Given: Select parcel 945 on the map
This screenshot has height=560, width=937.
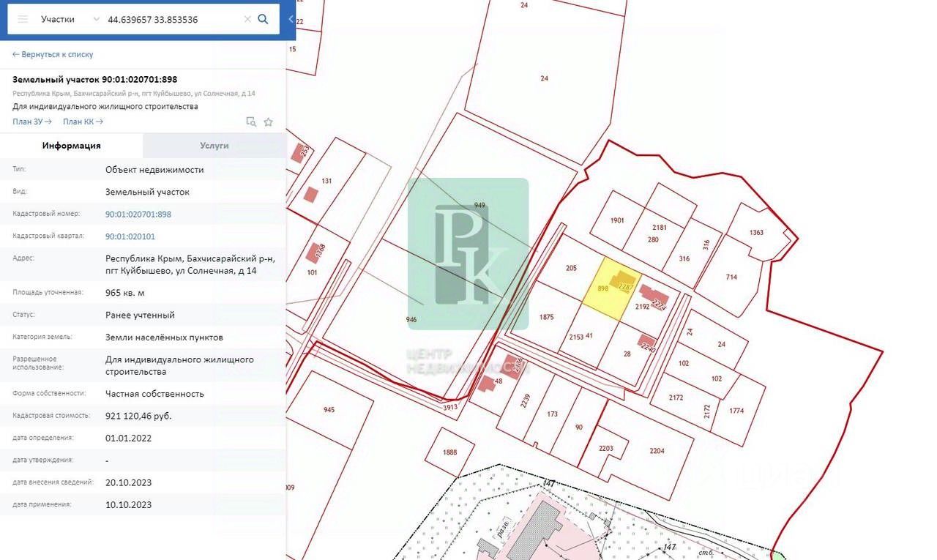Looking at the screenshot, I should (x=329, y=410).
